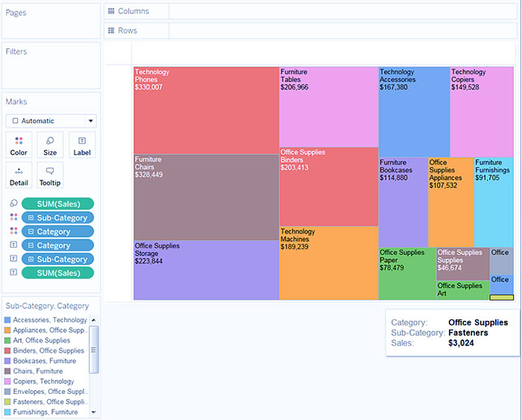Click the Rows shelf grid icon
The image size is (522, 420).
[x=111, y=31]
